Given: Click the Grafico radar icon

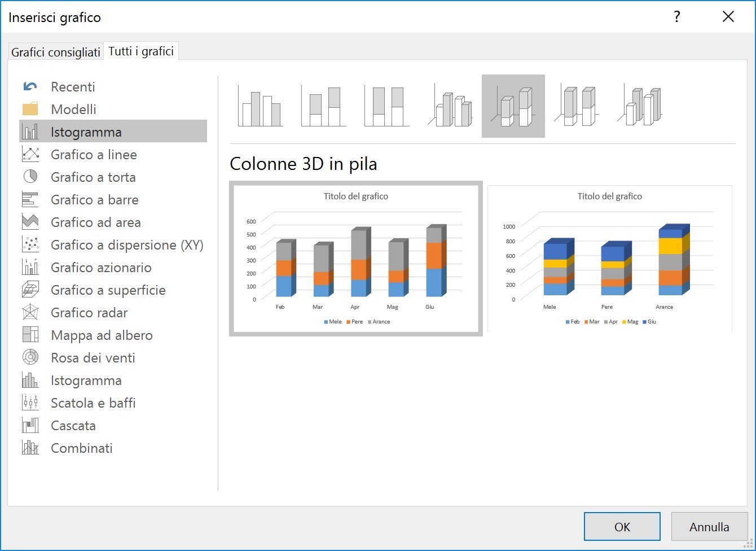Looking at the screenshot, I should pos(30,312).
